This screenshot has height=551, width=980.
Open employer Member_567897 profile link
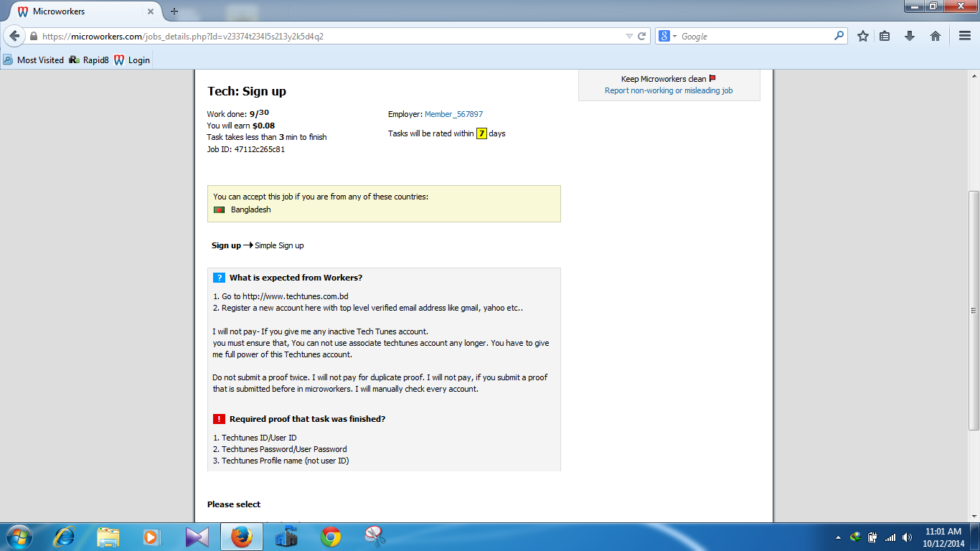click(x=453, y=114)
